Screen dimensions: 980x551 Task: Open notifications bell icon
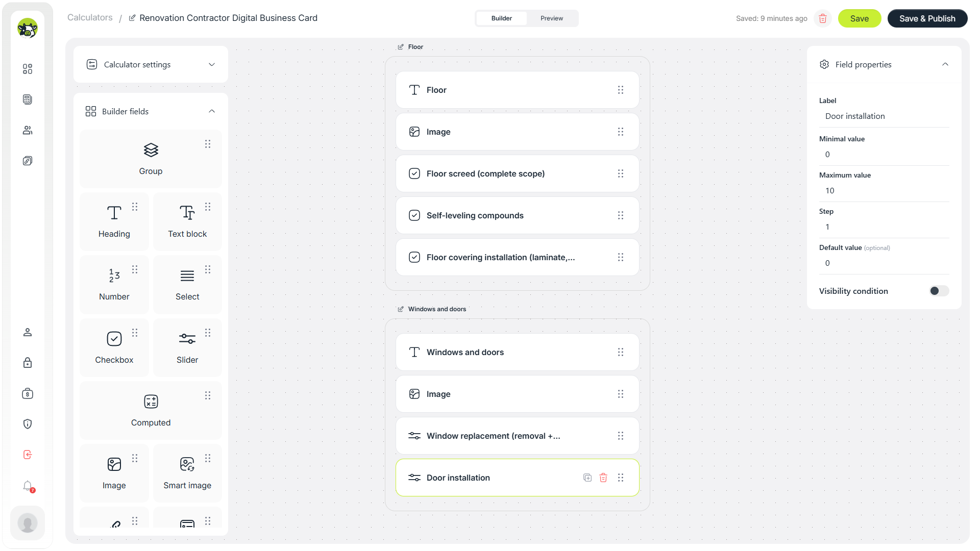(28, 486)
